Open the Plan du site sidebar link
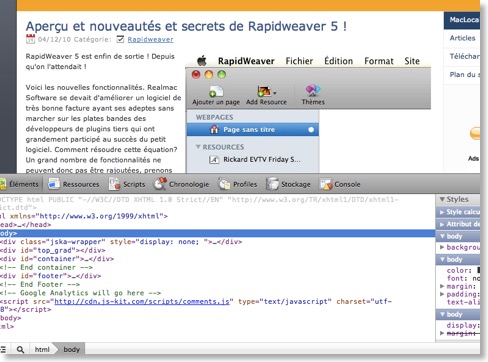This screenshot has width=488, height=362. [465, 74]
